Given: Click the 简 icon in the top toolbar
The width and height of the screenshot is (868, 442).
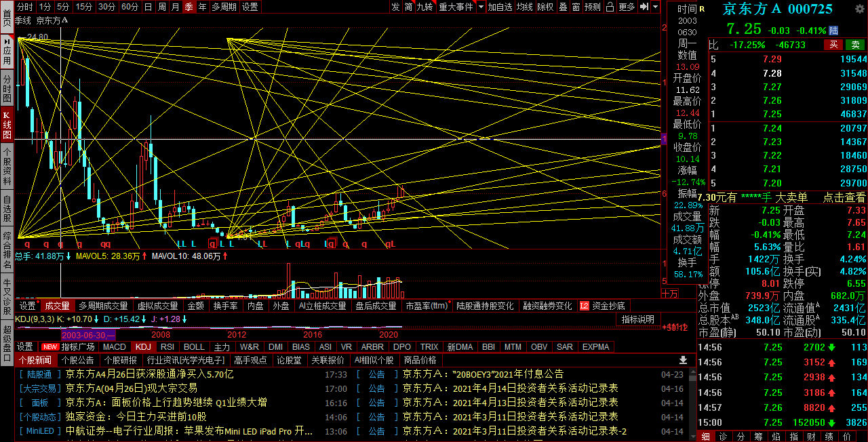Looking at the screenshot, I should 408,7.
